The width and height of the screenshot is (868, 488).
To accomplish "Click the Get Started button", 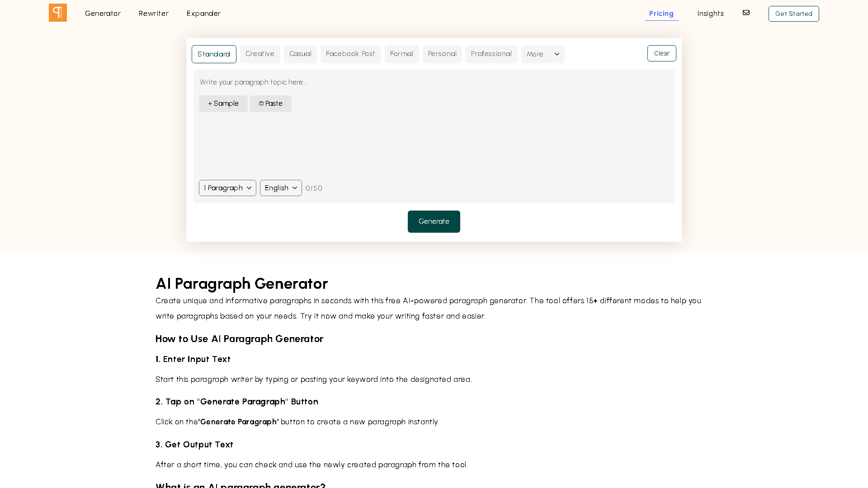I will 793,14.
